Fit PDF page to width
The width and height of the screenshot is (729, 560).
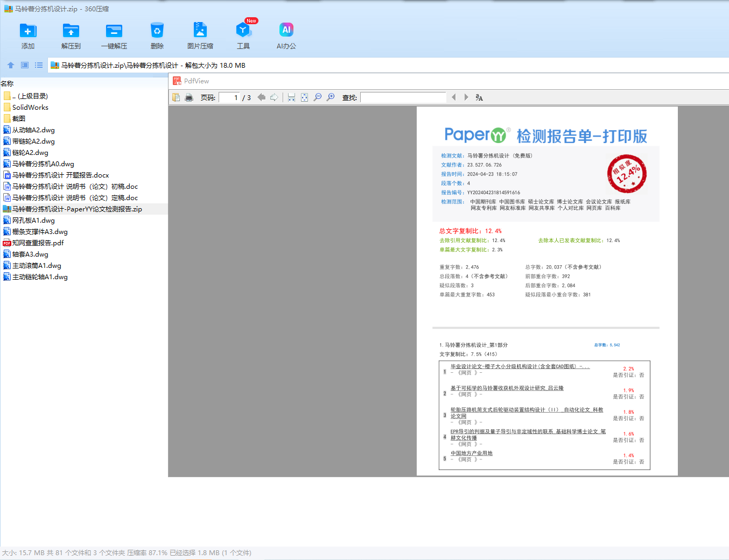pos(291,97)
